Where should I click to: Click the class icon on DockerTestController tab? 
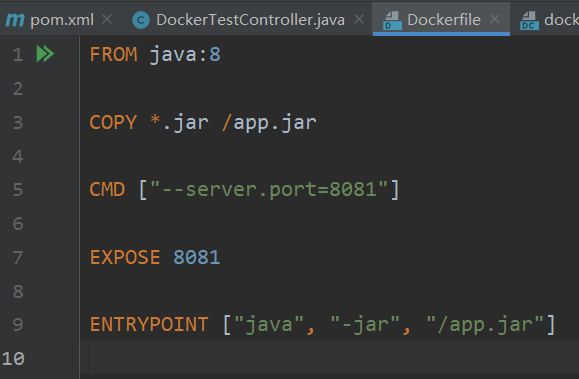[x=141, y=20]
